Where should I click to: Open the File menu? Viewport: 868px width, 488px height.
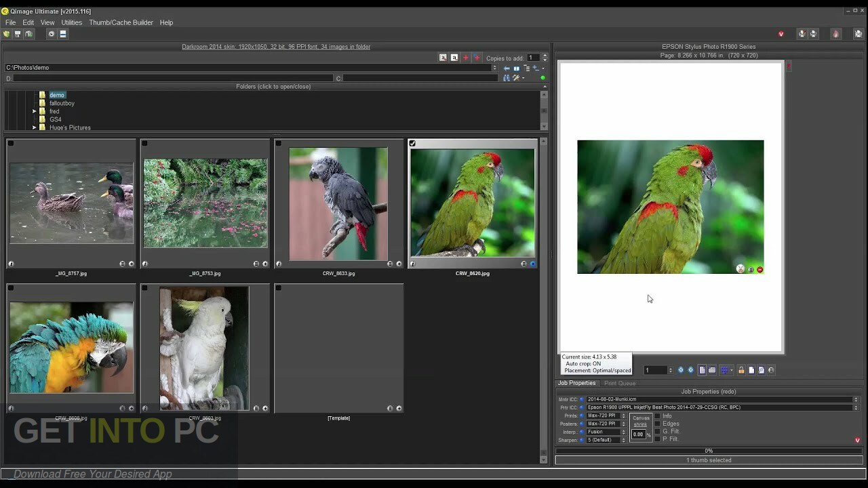pos(11,22)
